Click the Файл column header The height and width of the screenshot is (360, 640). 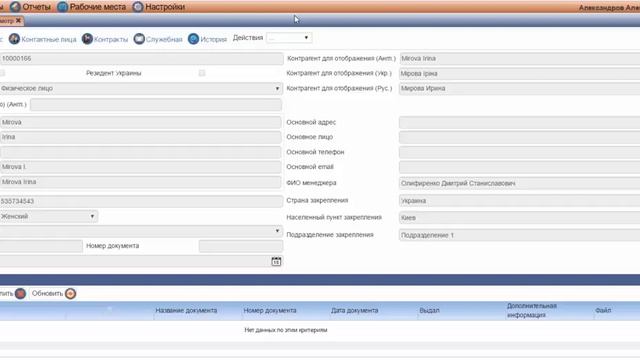pyautogui.click(x=603, y=311)
